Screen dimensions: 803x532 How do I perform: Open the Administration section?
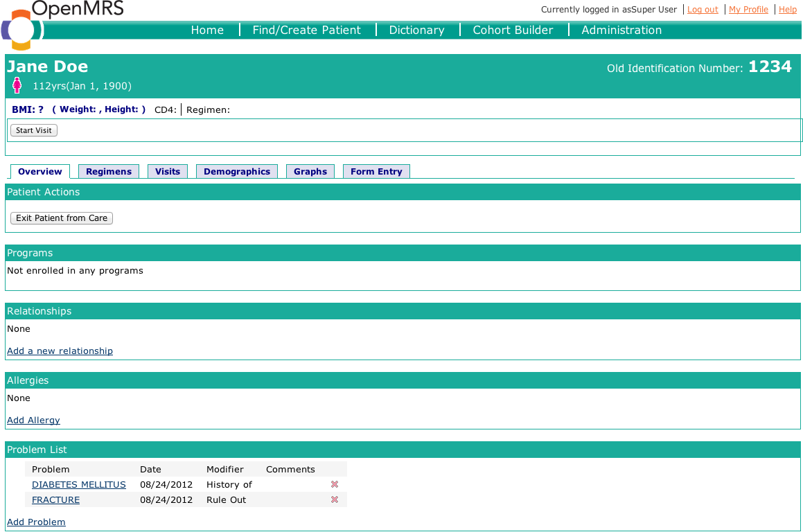click(x=621, y=30)
